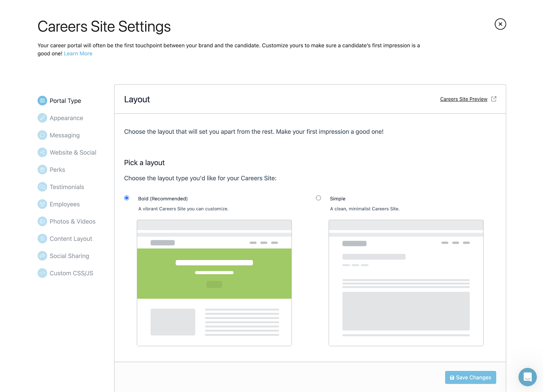Click the Appearance brush icon
Viewport: 543px width, 392px height.
[x=42, y=118]
